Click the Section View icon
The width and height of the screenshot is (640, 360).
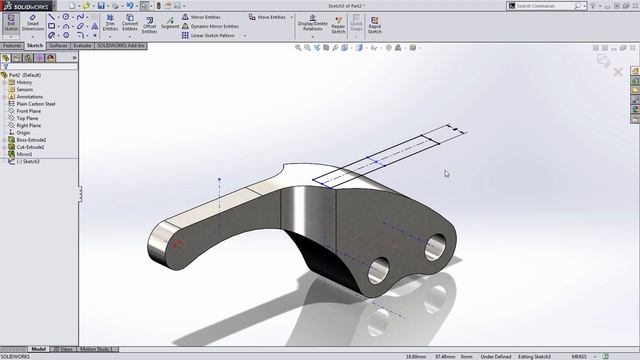pos(326,48)
